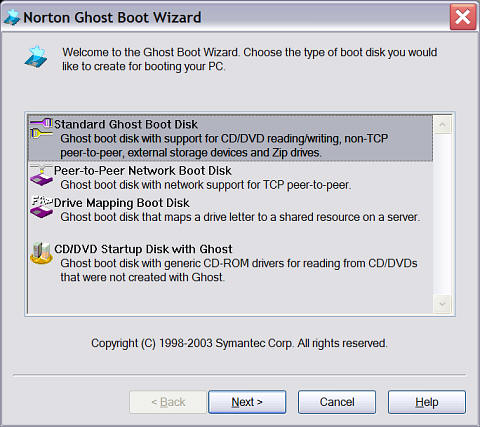Click the Ghost wizard icon beside welcome text
This screenshot has height=427, width=480.
[x=36, y=58]
